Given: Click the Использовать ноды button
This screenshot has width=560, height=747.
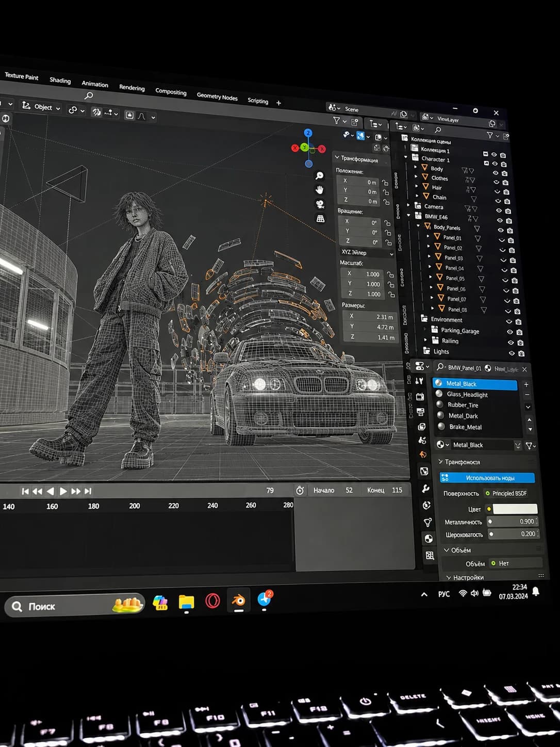Looking at the screenshot, I should [487, 478].
